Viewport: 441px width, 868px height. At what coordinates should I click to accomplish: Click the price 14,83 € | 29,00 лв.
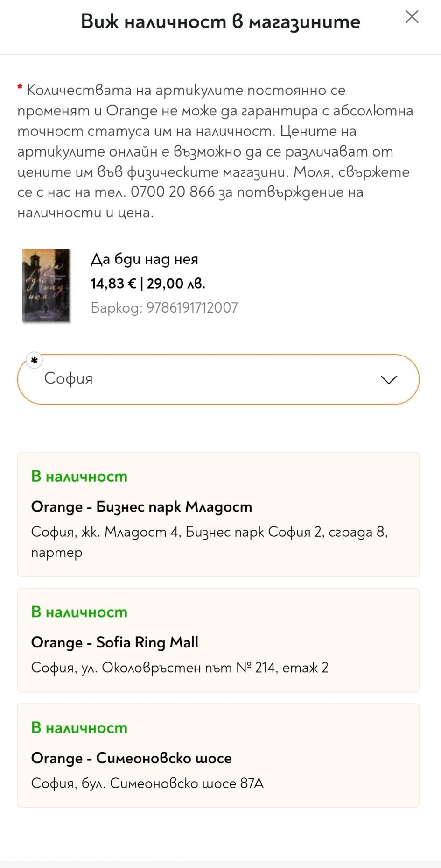(147, 284)
